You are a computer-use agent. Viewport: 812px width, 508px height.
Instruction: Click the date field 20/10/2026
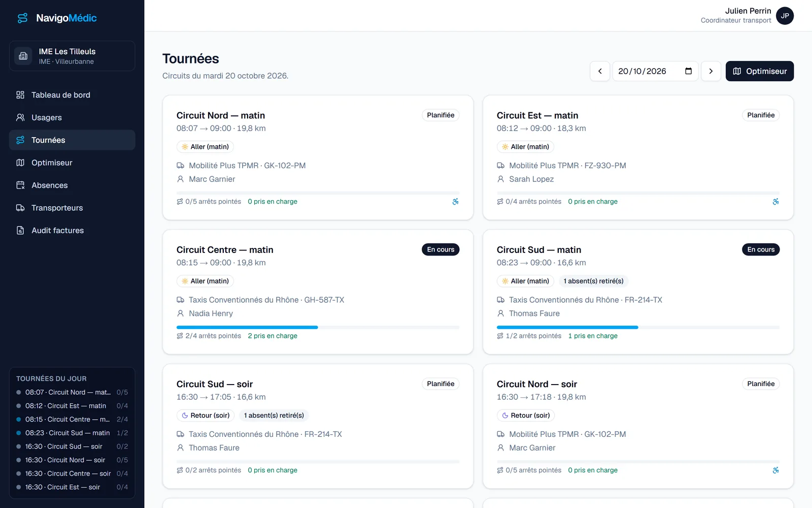point(655,71)
